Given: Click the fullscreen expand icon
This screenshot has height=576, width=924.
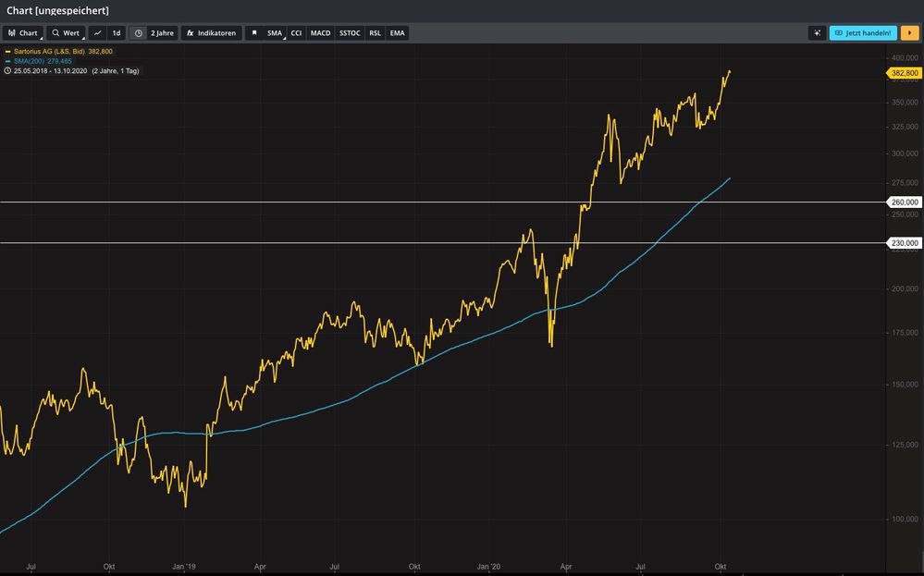Looking at the screenshot, I should 817,33.
